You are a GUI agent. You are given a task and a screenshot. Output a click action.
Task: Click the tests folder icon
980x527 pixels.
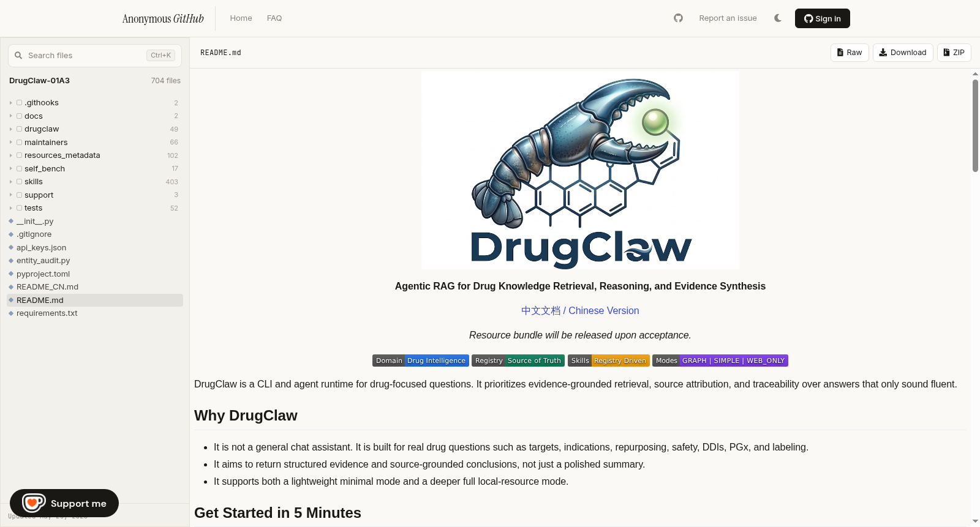coord(20,208)
